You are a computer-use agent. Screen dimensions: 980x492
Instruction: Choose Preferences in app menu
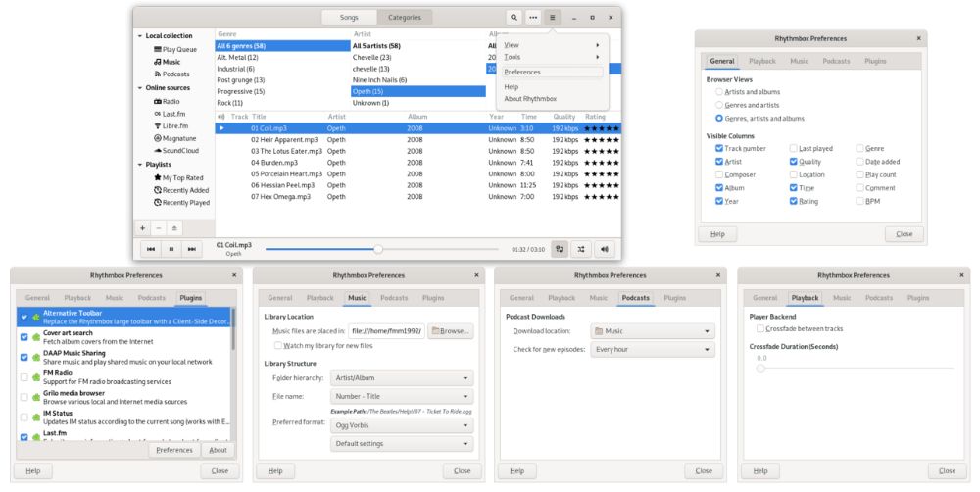(x=551, y=72)
